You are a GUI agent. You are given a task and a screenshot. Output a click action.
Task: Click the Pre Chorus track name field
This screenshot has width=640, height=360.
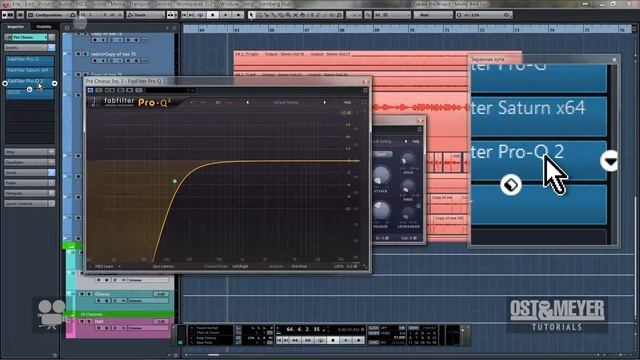(x=30, y=37)
